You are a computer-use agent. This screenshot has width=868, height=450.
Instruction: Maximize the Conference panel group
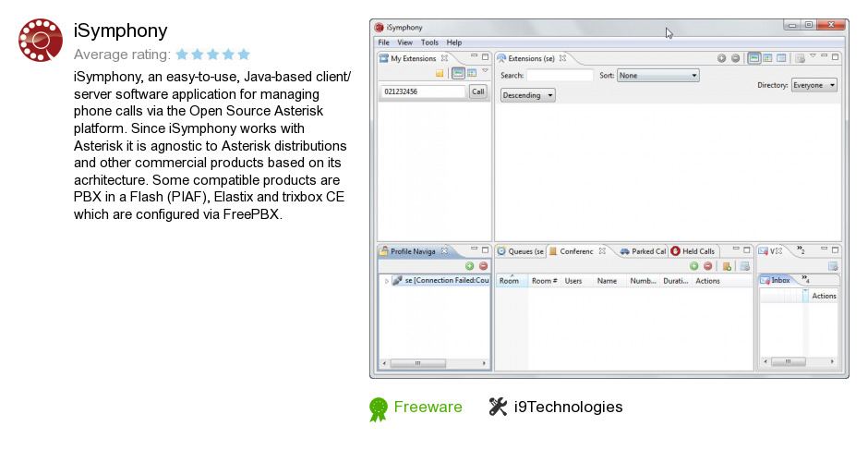[747, 249]
